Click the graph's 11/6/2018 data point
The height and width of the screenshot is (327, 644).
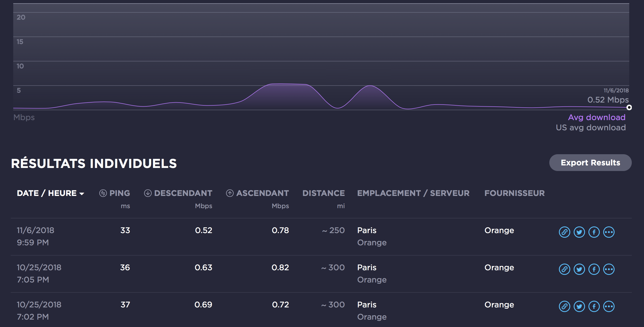[629, 107]
